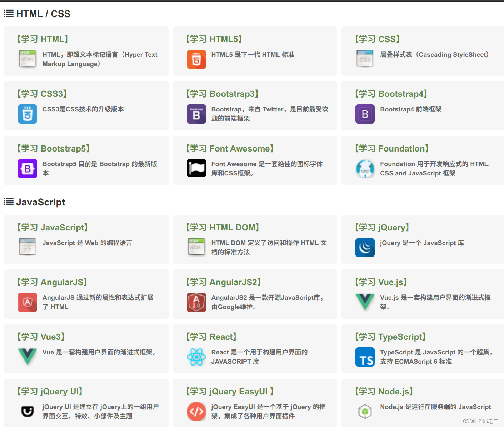The height and width of the screenshot is (427, 504).
Task: Click text 'HTML5 是下一代 HTML 标准'
Action: (253, 55)
